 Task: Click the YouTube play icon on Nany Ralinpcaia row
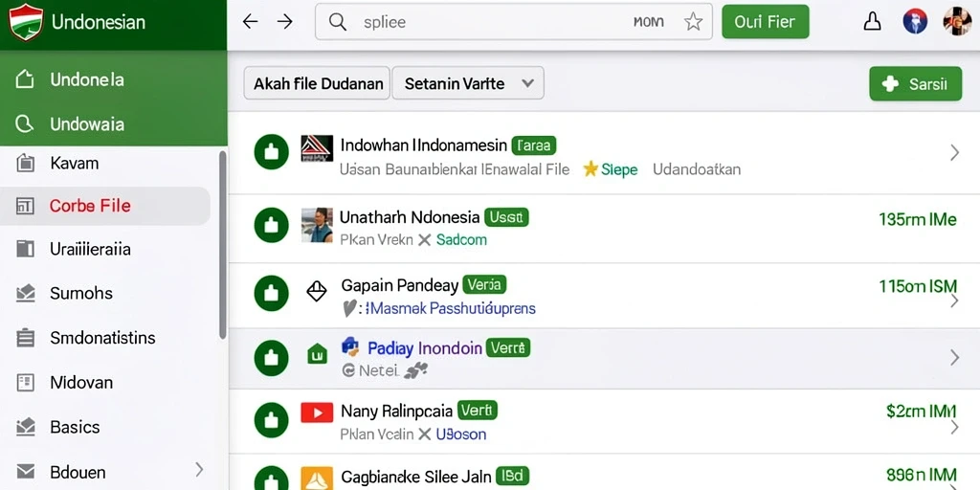point(317,412)
